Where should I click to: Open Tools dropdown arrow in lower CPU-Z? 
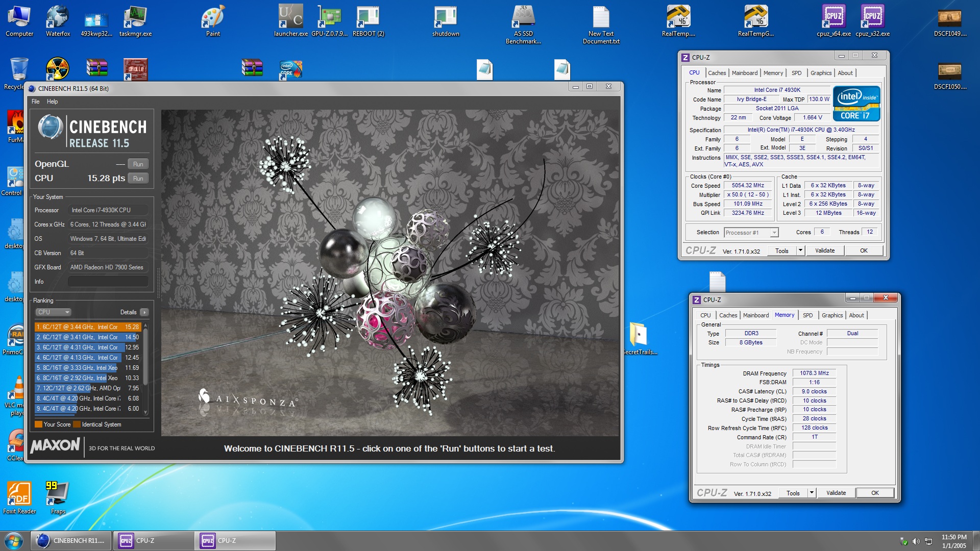coord(812,493)
